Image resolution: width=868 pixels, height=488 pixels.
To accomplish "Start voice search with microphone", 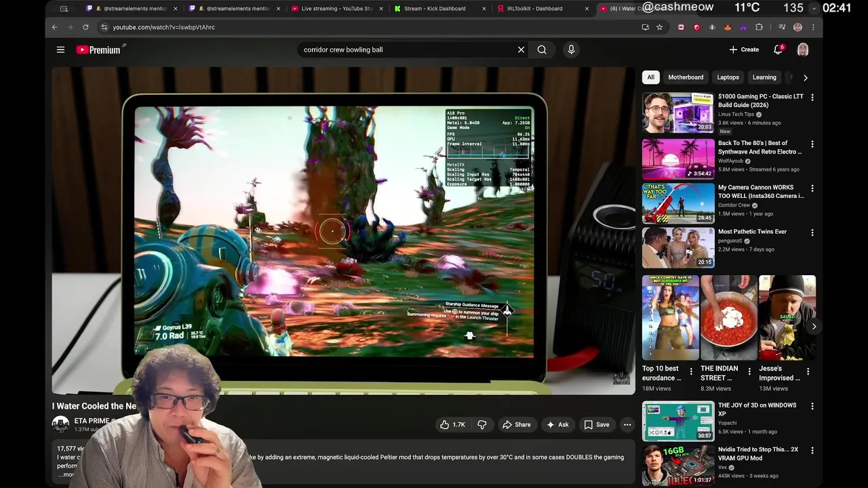I will [x=571, y=49].
